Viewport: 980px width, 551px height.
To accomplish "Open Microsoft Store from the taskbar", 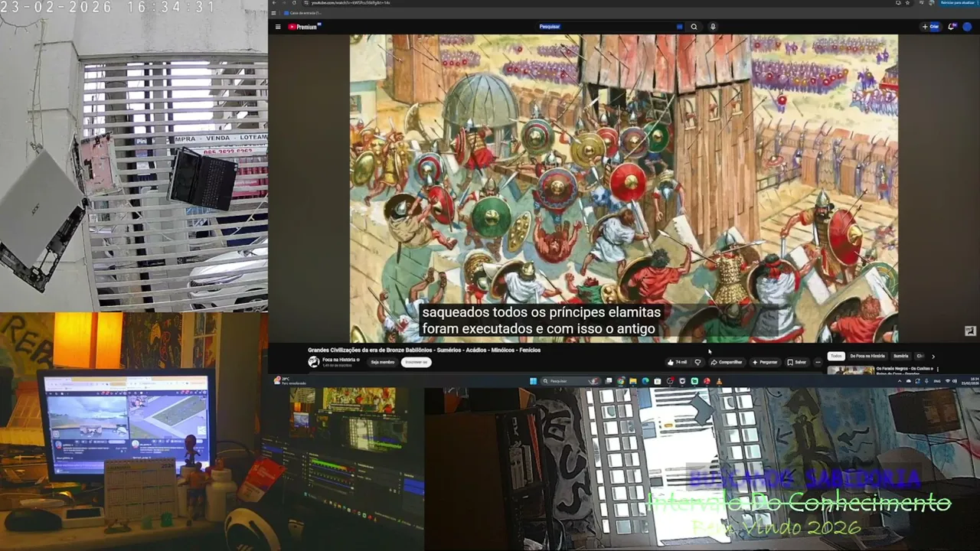I will tap(658, 381).
